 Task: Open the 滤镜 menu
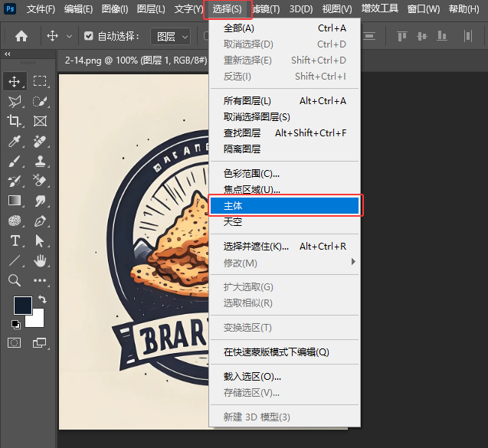[x=266, y=9]
